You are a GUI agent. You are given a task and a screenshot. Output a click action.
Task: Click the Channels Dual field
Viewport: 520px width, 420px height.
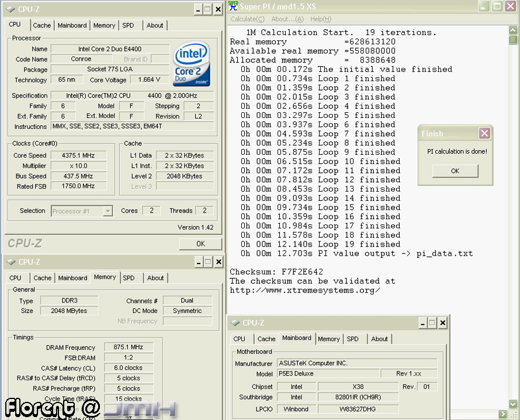(188, 300)
